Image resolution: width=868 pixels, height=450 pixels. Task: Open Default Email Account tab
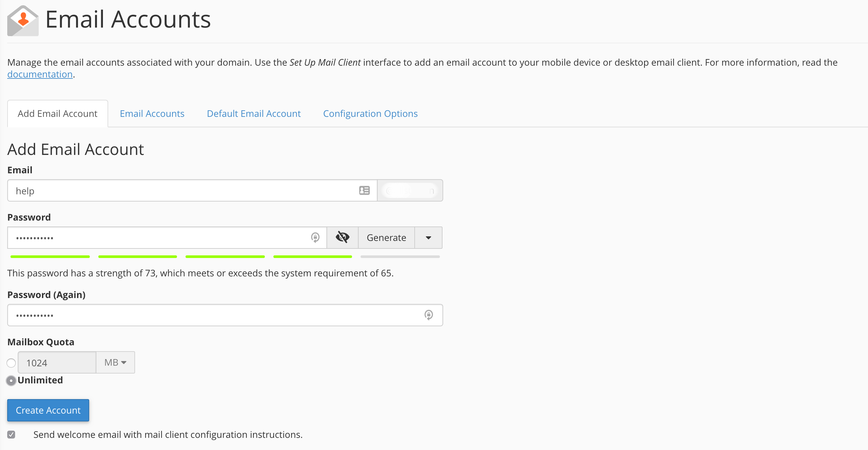254,113
